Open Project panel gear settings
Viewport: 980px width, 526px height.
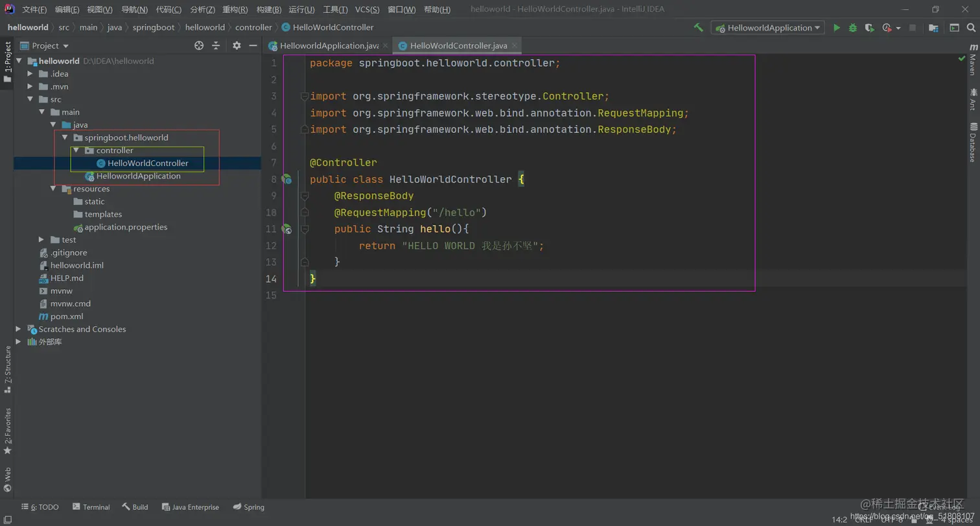[x=237, y=45]
